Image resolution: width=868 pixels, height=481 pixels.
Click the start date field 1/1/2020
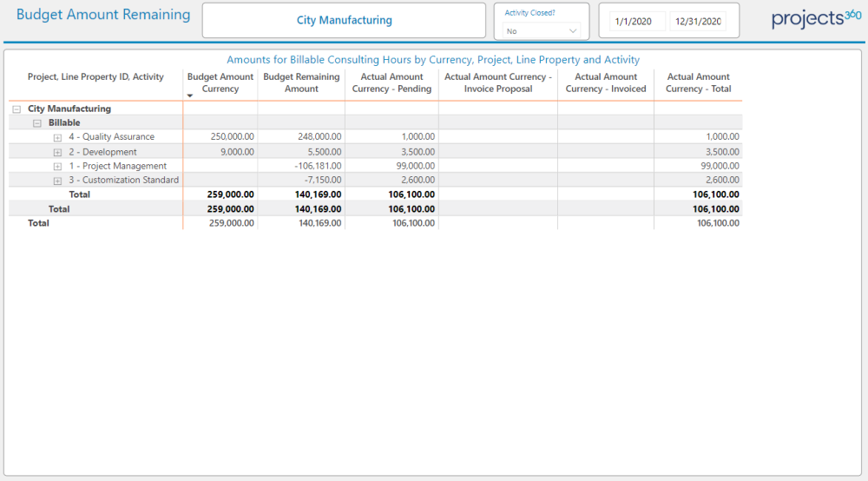coord(632,22)
